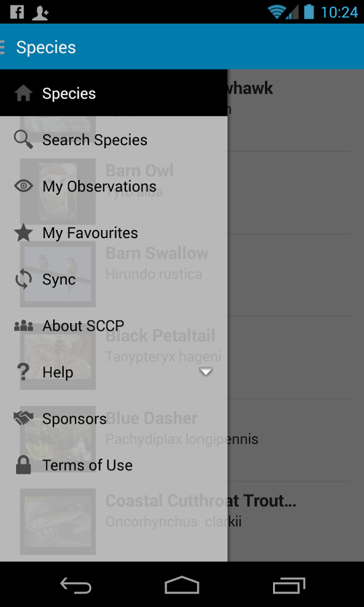Tap the Android home navigation button
364x607 pixels.
click(x=182, y=585)
